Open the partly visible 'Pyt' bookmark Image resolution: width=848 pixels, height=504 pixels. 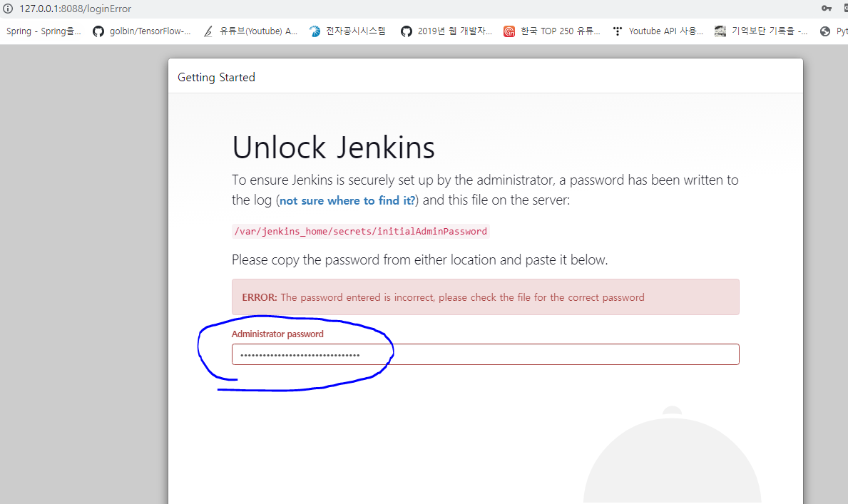click(x=834, y=31)
